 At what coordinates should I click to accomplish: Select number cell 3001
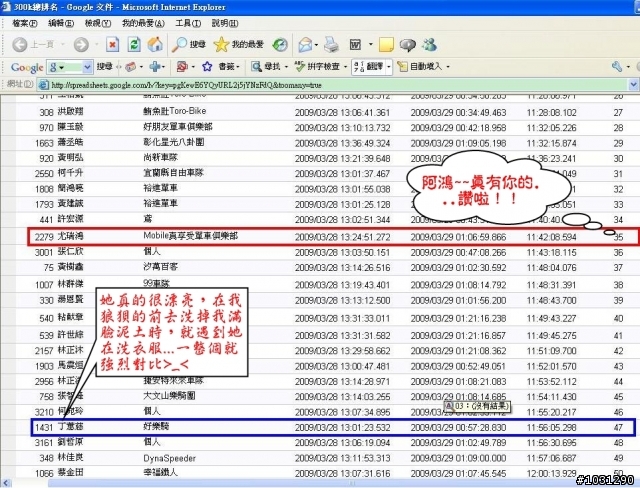click(x=44, y=253)
